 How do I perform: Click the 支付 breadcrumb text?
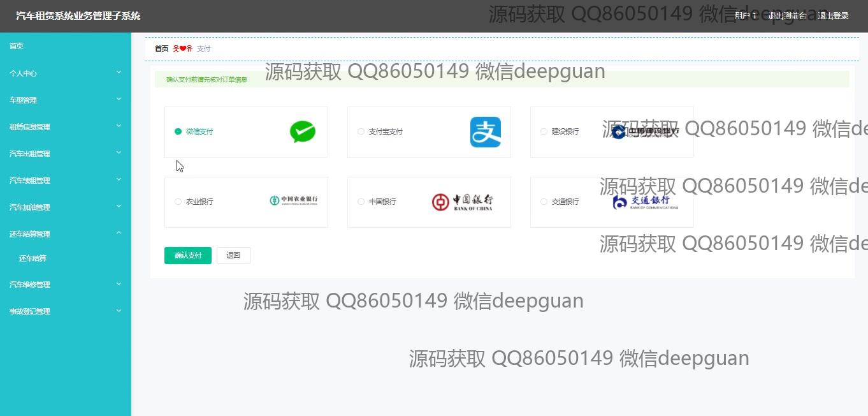203,48
